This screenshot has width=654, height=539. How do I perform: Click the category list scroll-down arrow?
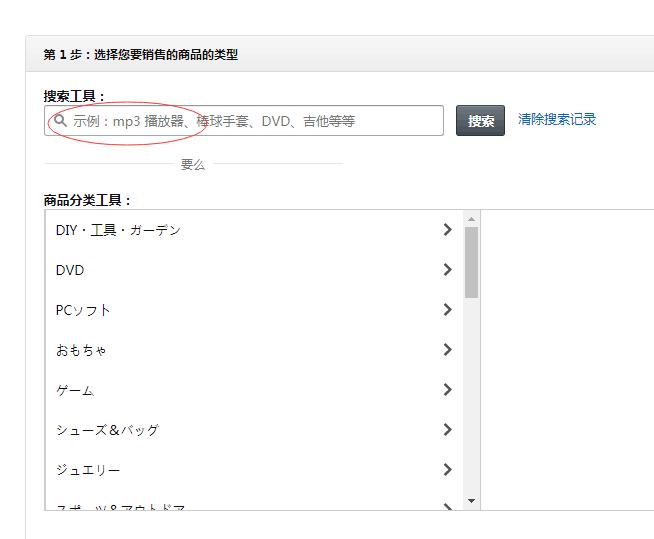click(x=472, y=501)
